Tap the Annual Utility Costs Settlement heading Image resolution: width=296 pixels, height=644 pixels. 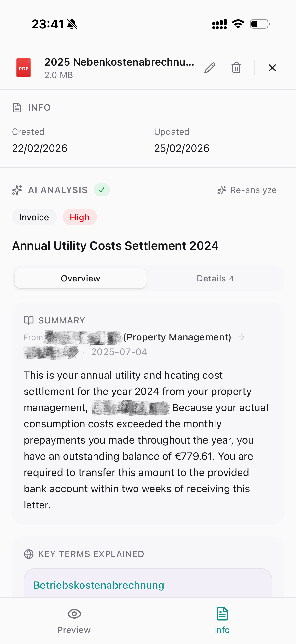[115, 246]
